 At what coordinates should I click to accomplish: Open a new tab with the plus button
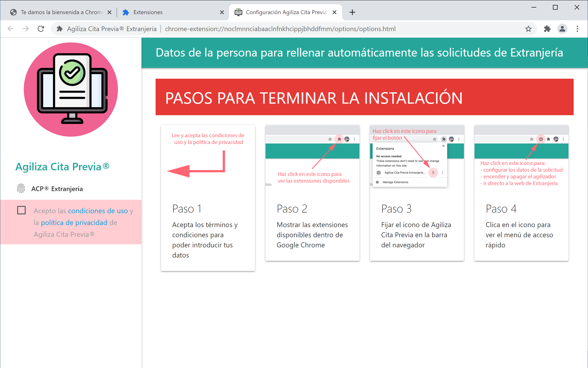point(352,12)
